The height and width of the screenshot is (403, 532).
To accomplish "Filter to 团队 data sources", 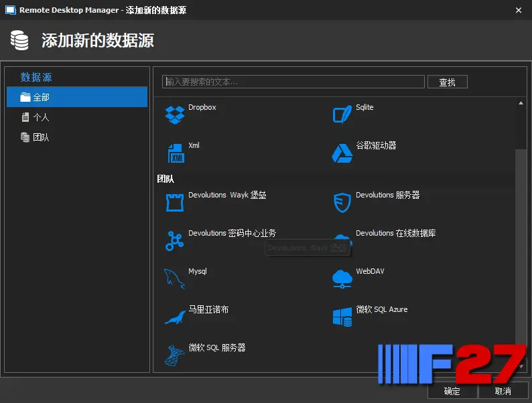I will click(77, 137).
